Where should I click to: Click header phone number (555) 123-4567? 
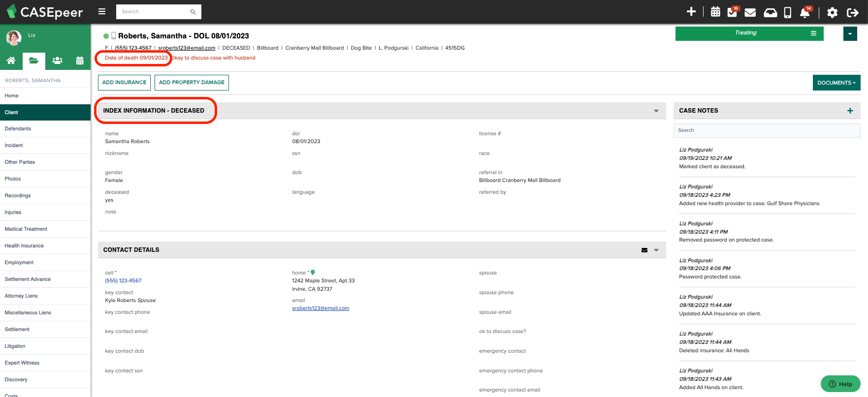click(x=133, y=48)
